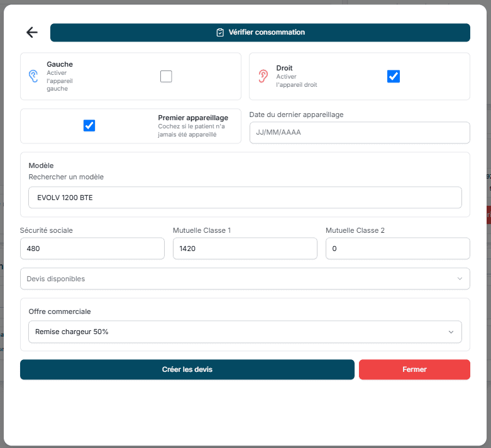
Task: Go back using the left arrow icon
Action: [x=32, y=32]
